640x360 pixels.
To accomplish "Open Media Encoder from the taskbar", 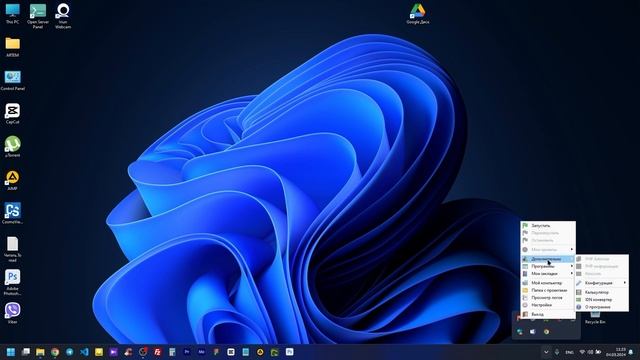I will point(202,352).
